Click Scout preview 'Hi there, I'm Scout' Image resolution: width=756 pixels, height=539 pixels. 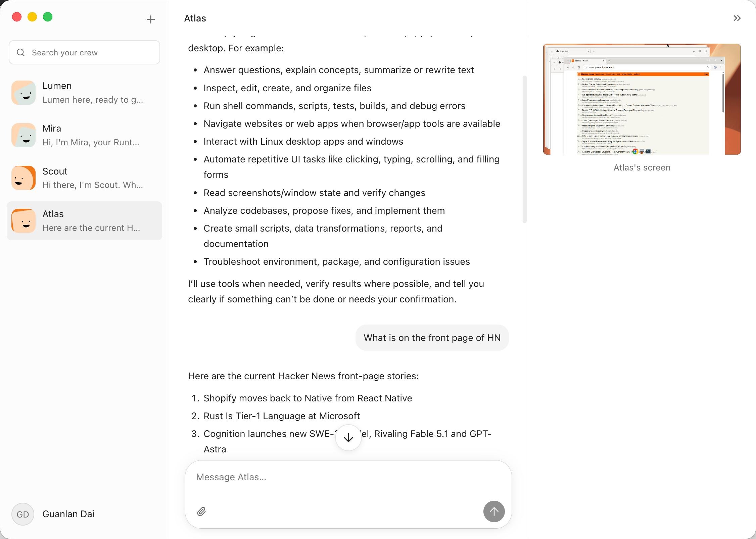[93, 185]
